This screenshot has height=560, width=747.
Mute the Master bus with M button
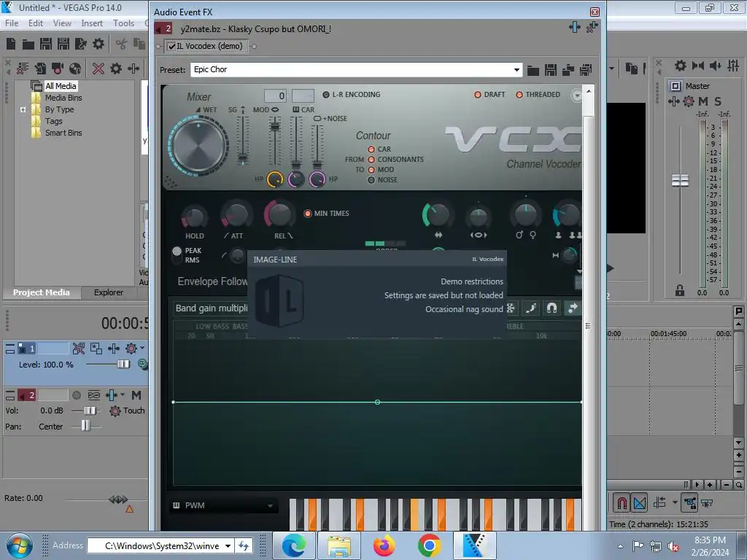[703, 101]
